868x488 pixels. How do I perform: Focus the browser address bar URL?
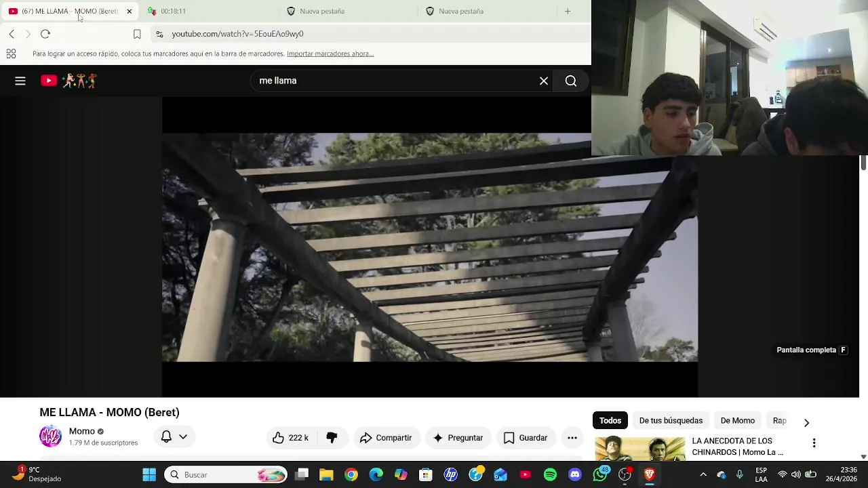pyautogui.click(x=237, y=34)
